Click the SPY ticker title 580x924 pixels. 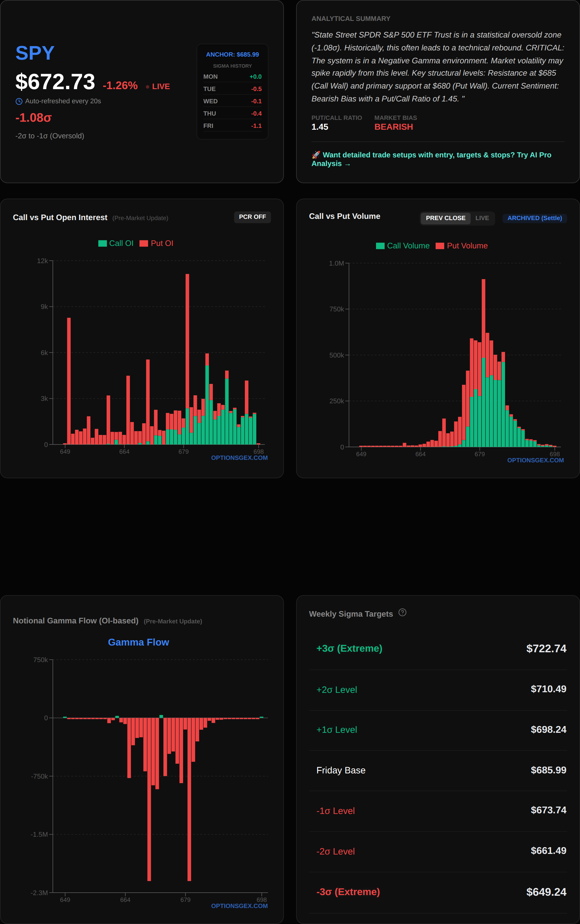[x=35, y=53]
